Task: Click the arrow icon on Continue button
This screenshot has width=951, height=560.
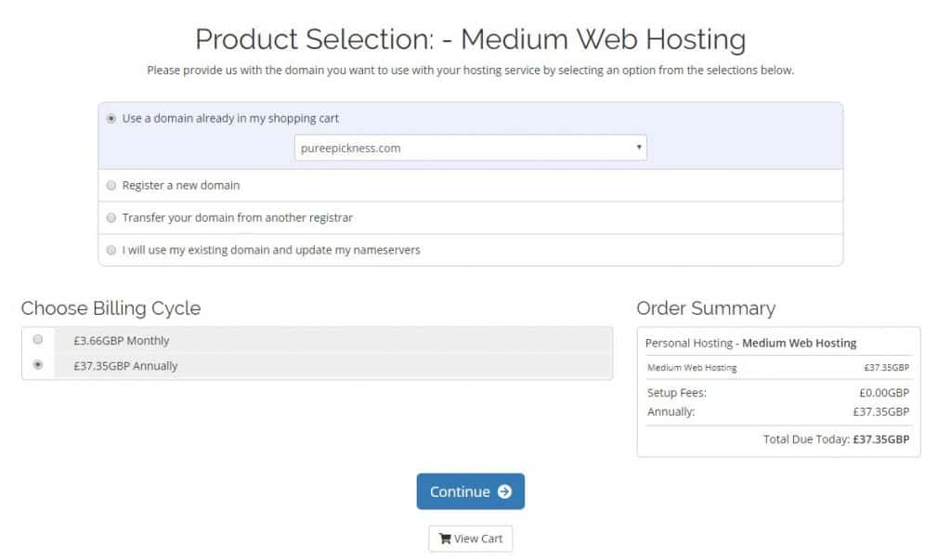Action: coord(504,492)
